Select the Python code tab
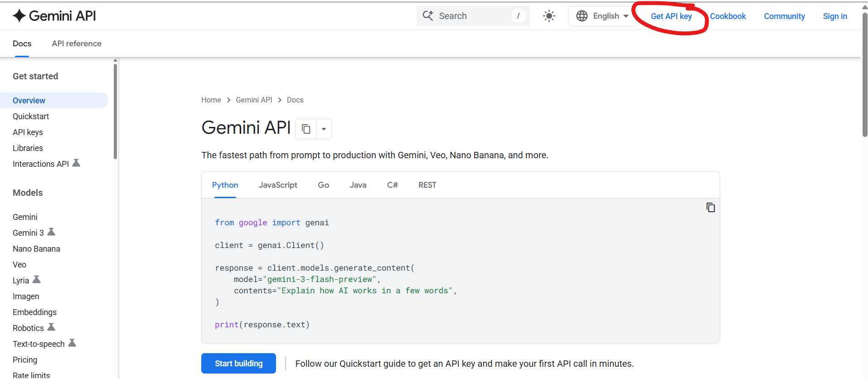 click(225, 185)
